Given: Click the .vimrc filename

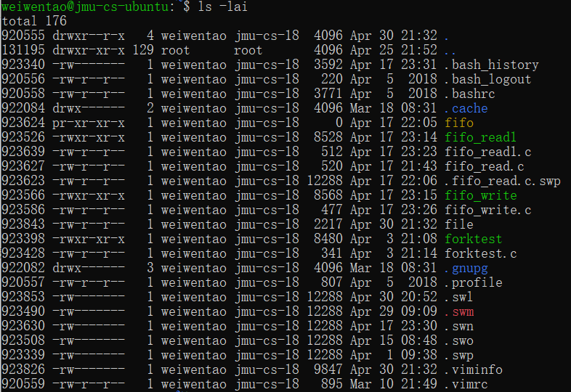Looking at the screenshot, I should (x=466, y=384).
